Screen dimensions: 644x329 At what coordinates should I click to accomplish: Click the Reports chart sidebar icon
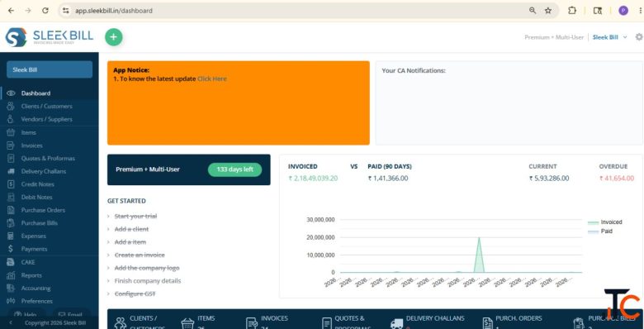pyautogui.click(x=11, y=275)
